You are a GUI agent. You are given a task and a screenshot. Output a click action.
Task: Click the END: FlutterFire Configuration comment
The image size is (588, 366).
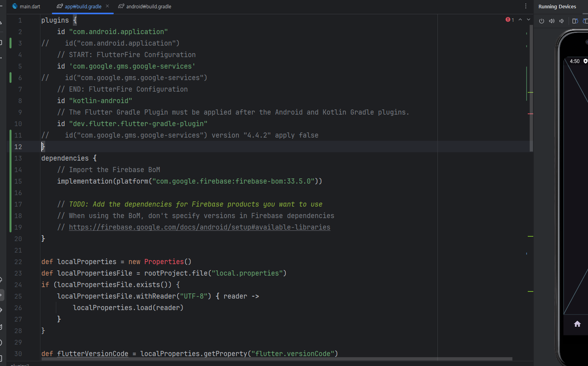point(122,89)
